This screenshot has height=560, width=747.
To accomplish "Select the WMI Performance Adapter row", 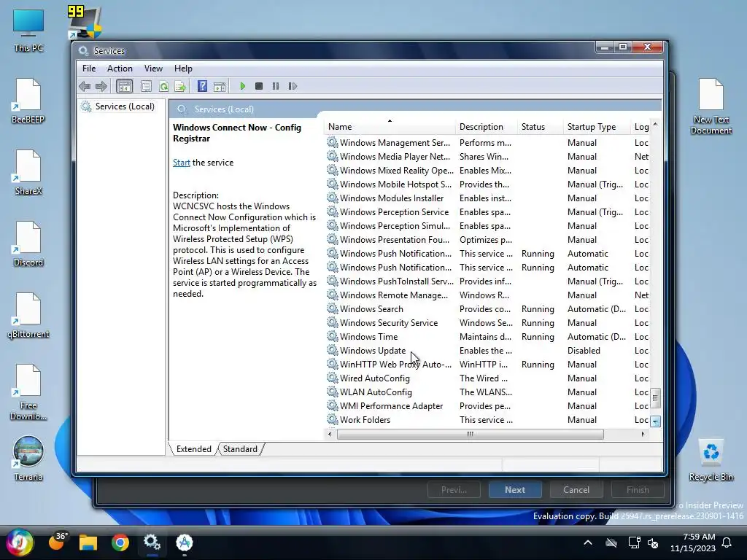I will (x=487, y=405).
